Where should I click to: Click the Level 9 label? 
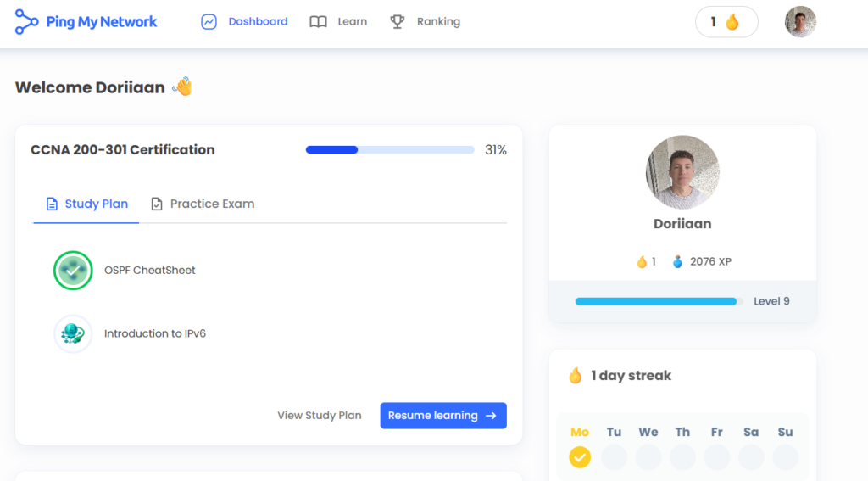pos(771,301)
